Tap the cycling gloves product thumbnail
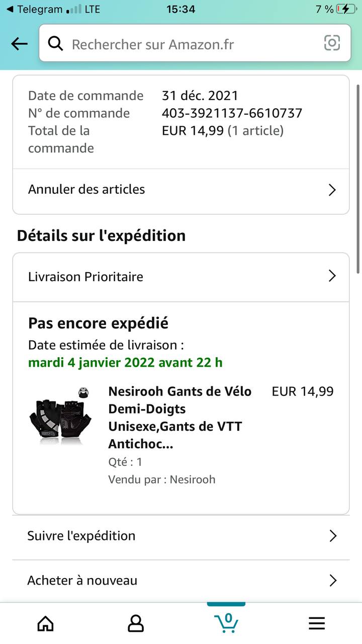Viewport: 362px width, 644px height. tap(61, 416)
